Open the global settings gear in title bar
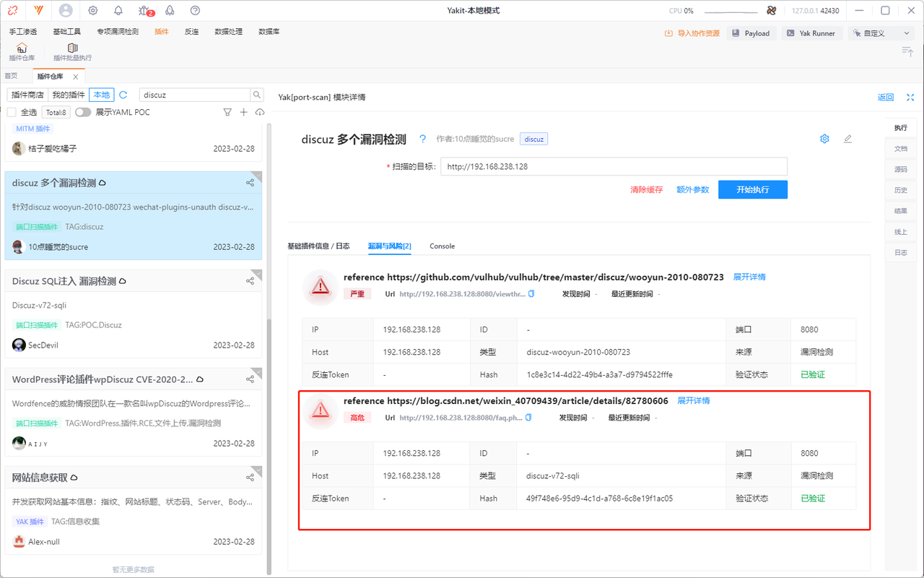 pyautogui.click(x=93, y=10)
